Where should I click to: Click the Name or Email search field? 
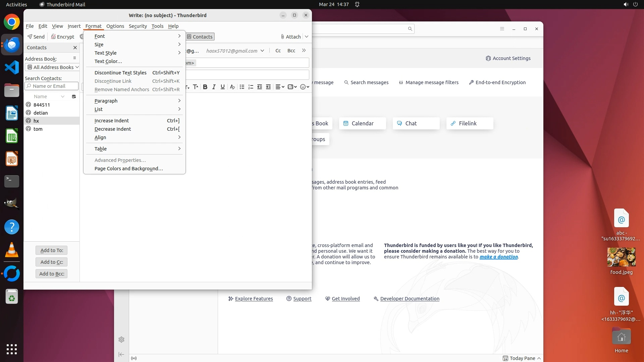click(x=51, y=86)
